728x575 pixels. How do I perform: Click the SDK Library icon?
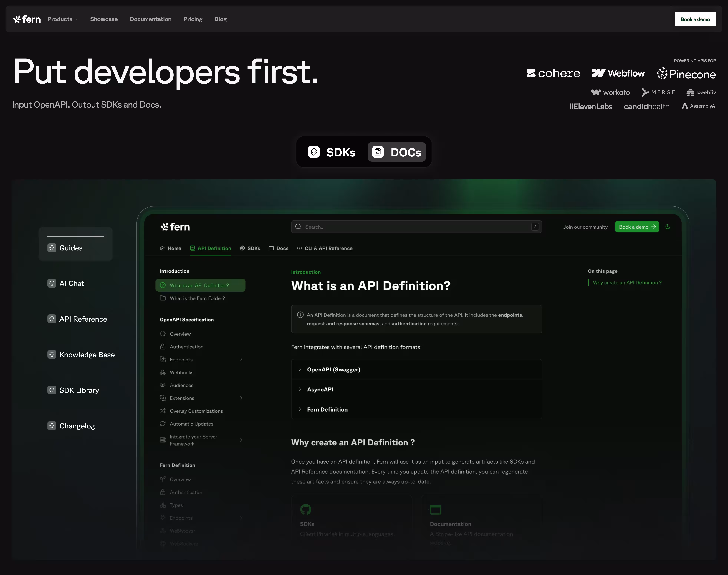(x=52, y=390)
